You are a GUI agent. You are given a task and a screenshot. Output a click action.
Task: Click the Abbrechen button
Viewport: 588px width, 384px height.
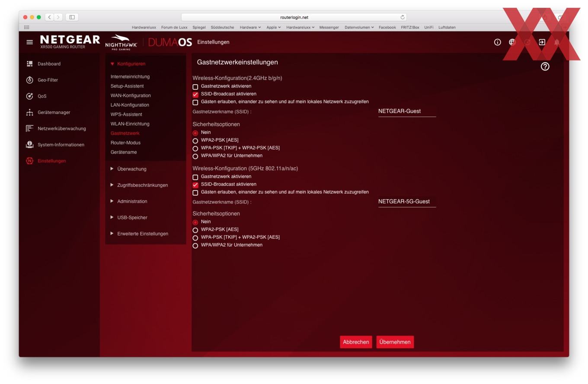(x=356, y=342)
